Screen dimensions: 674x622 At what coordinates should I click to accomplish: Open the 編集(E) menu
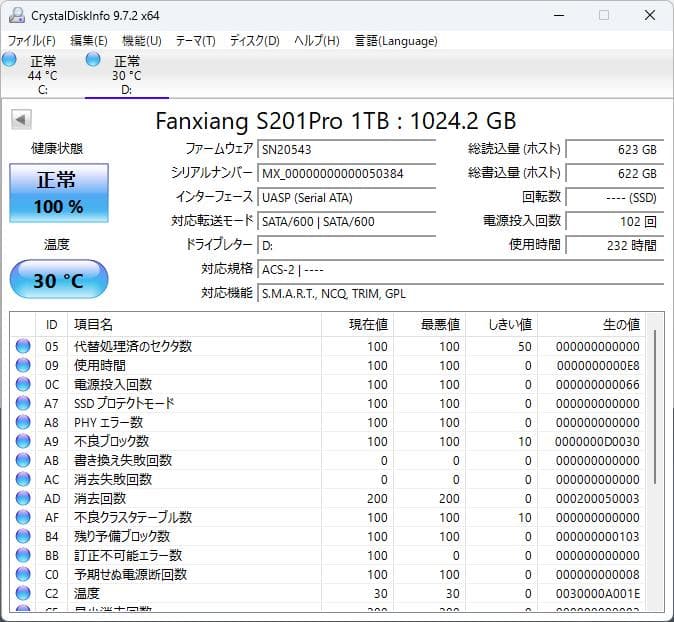89,41
